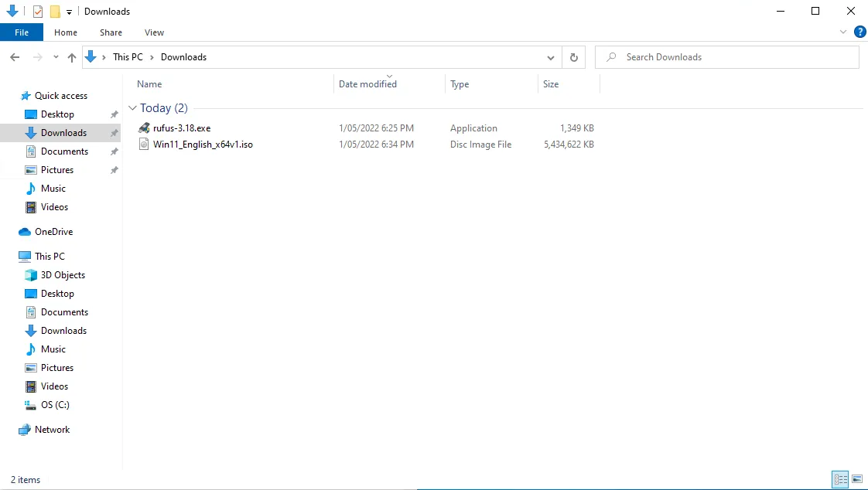Switch to the Share ribbon tab
This screenshot has height=490, width=868.
(x=111, y=32)
